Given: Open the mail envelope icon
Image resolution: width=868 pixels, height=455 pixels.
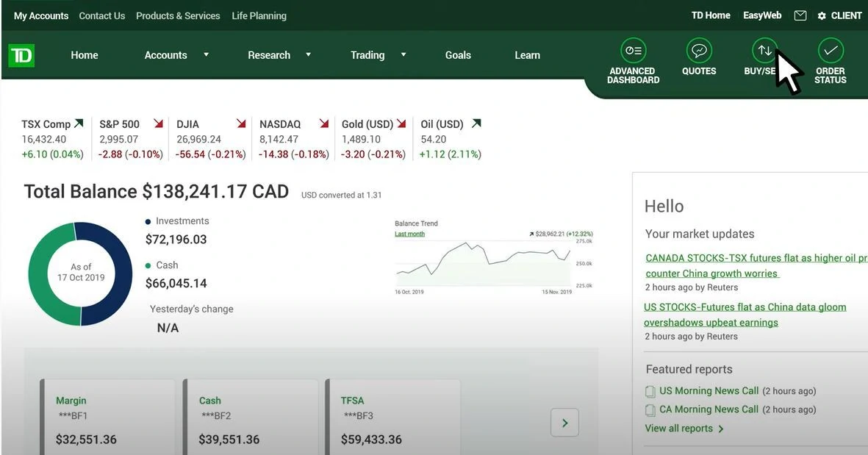Looking at the screenshot, I should (800, 15).
